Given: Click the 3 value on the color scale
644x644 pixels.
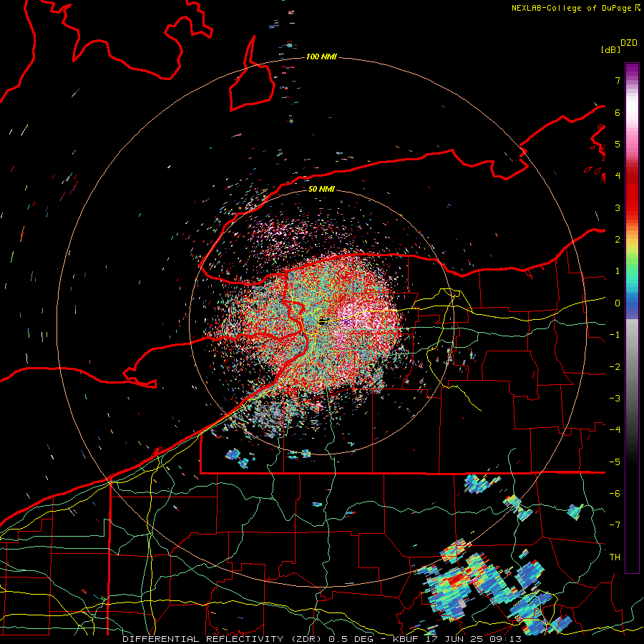Looking at the screenshot, I should click(x=618, y=208).
